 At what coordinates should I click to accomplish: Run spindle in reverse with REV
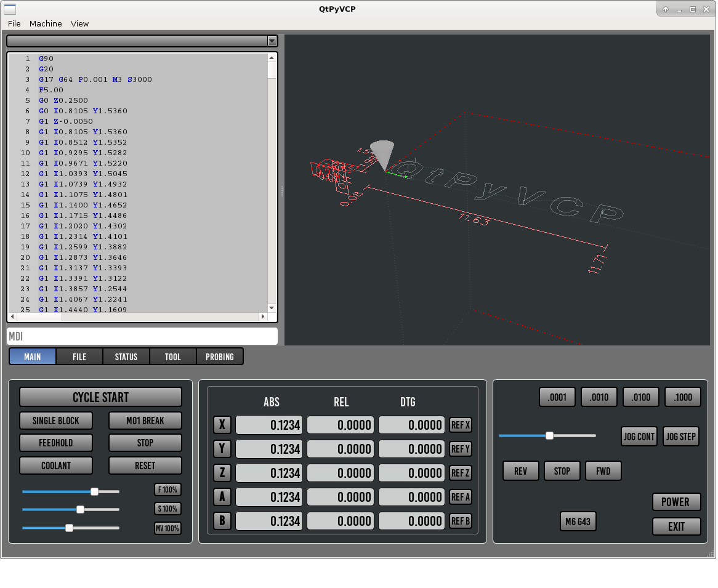[x=520, y=471]
